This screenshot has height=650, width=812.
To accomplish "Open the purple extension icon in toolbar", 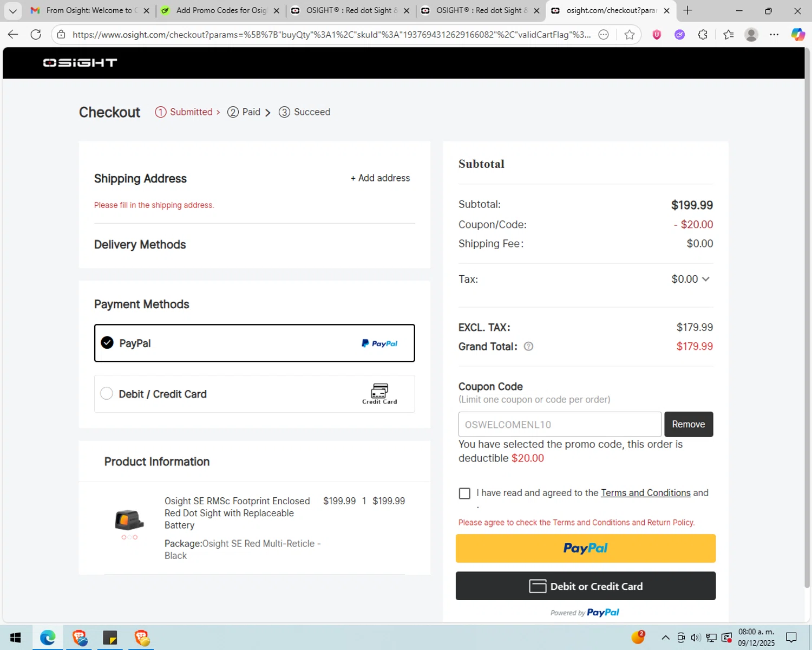I will (679, 35).
